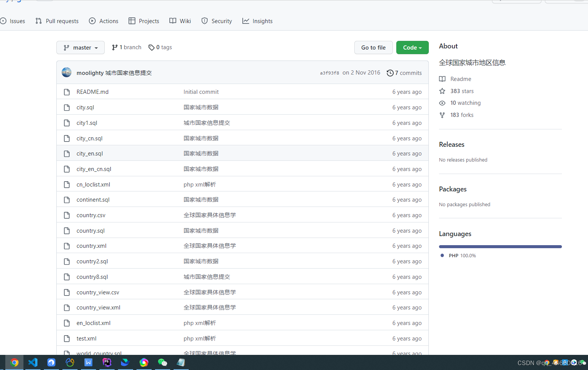The height and width of the screenshot is (370, 588).
Task: Open country_view.csv file
Action: pos(98,292)
